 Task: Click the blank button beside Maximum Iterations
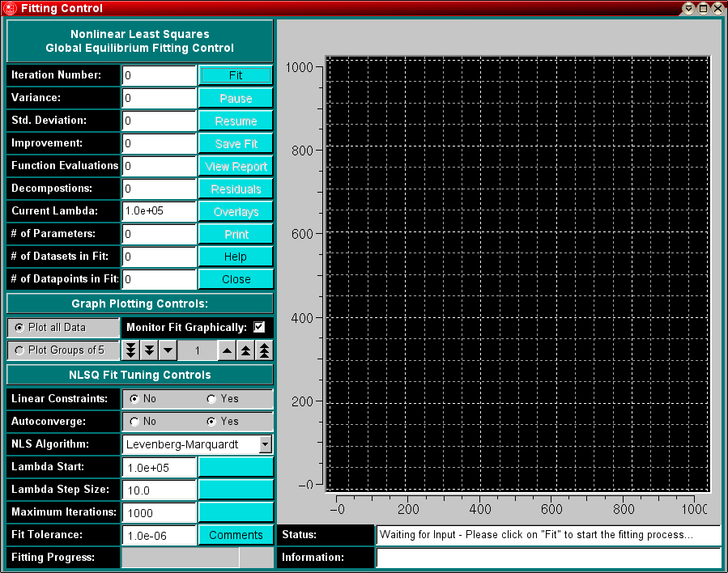click(236, 512)
